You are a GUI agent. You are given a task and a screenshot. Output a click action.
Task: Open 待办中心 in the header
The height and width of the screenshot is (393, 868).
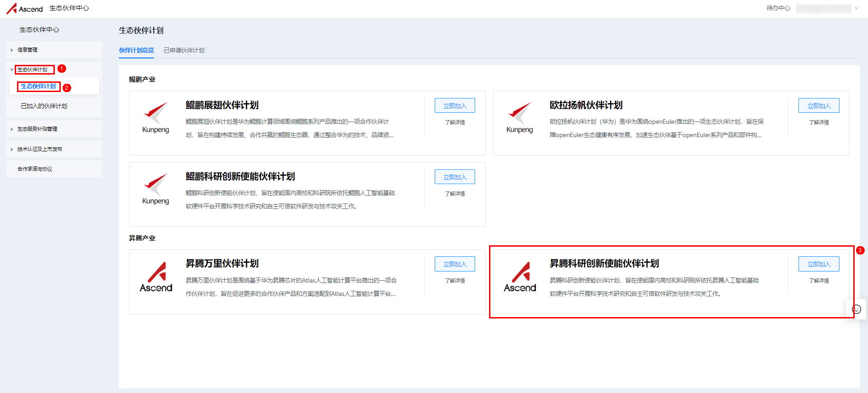pos(778,8)
